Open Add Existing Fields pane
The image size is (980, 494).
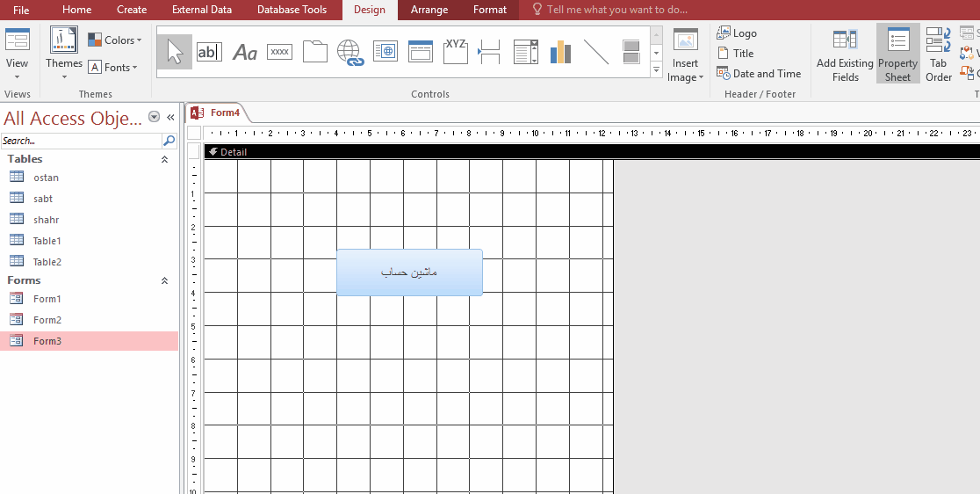coord(845,55)
